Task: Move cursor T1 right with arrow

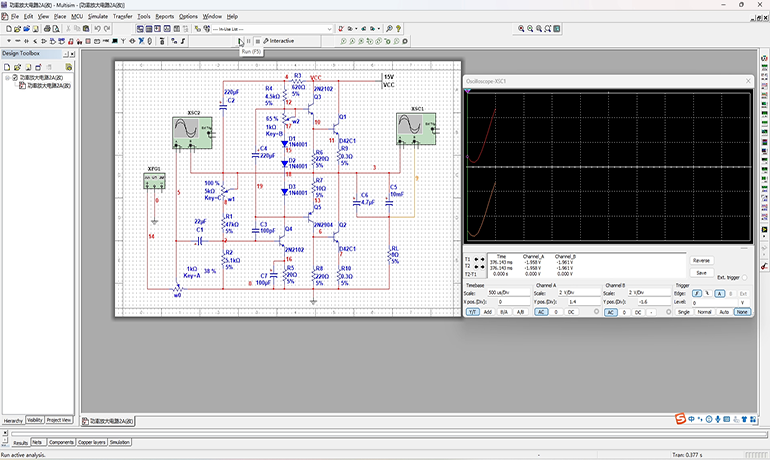Action: pyautogui.click(x=482, y=259)
